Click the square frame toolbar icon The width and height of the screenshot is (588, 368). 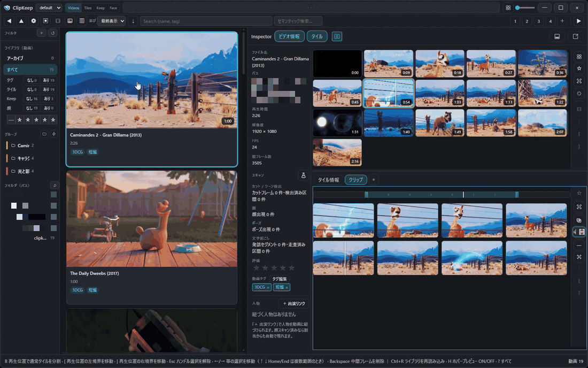45,21
